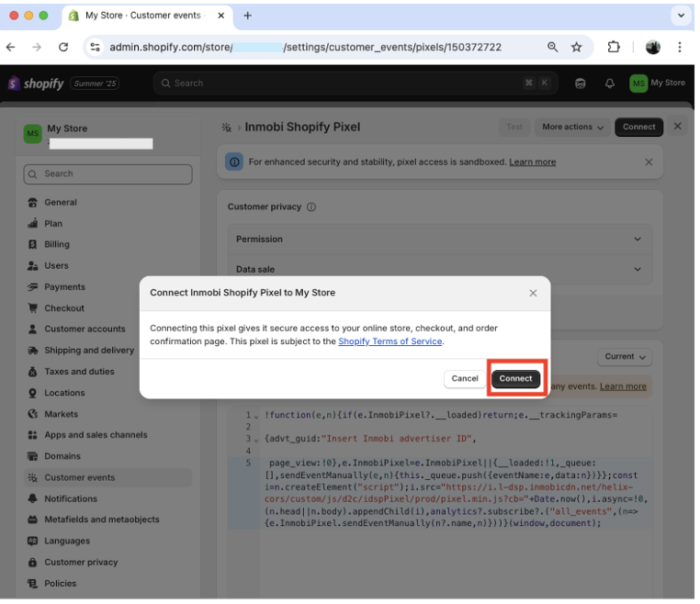Click the Customer privacy info icon

click(x=311, y=207)
